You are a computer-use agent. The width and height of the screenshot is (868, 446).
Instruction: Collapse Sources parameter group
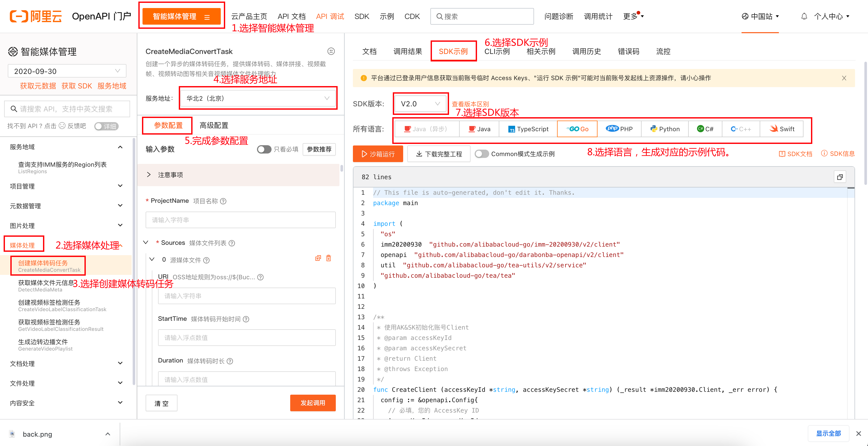tap(146, 243)
